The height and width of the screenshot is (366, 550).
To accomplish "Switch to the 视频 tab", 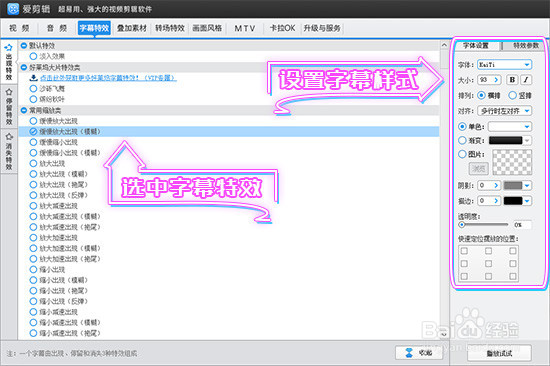I will point(19,28).
